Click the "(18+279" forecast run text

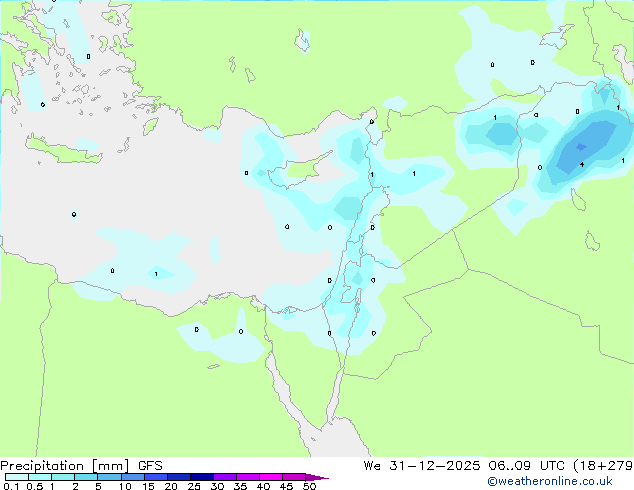[603, 466]
